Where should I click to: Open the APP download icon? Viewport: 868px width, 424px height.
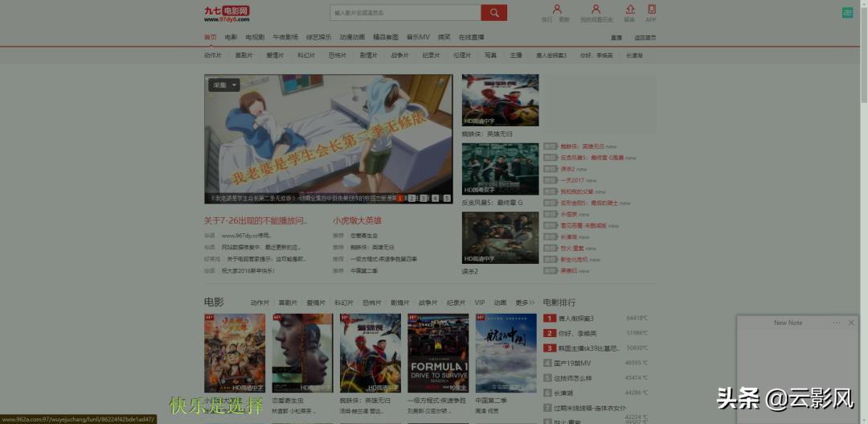[x=652, y=10]
